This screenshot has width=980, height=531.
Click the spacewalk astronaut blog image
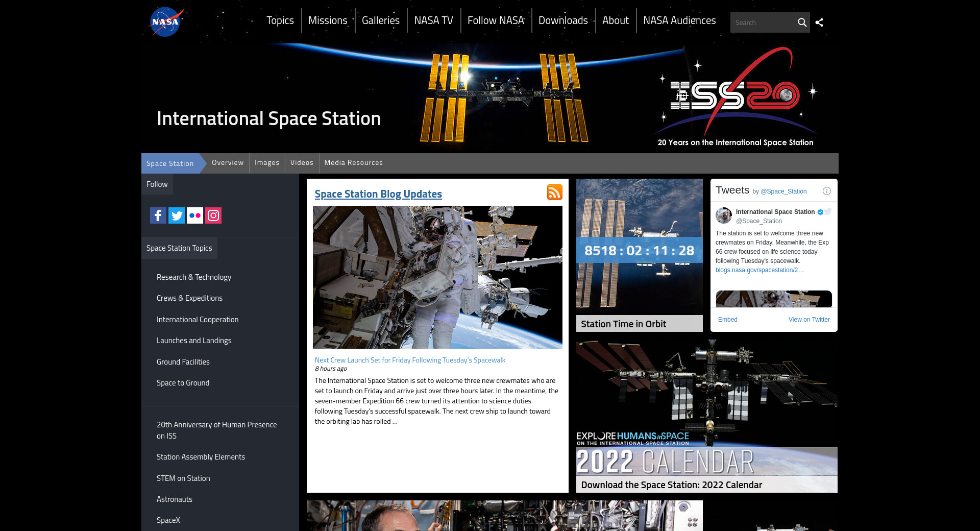point(437,277)
